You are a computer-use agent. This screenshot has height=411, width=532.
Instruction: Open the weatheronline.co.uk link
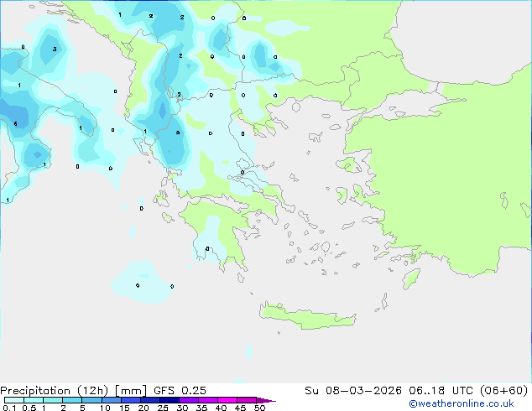[462, 403]
